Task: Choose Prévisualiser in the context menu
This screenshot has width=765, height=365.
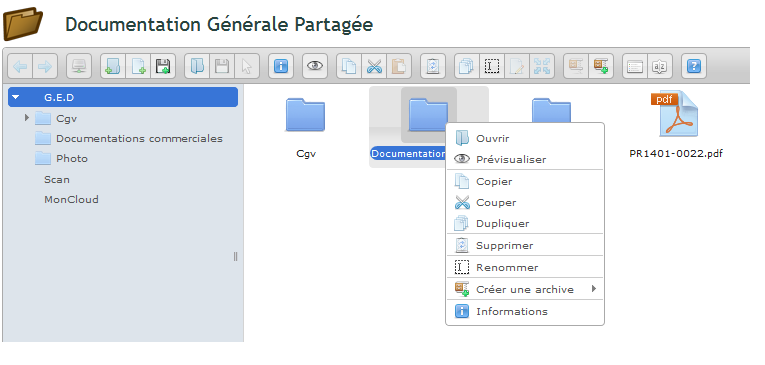Action: click(x=525, y=160)
